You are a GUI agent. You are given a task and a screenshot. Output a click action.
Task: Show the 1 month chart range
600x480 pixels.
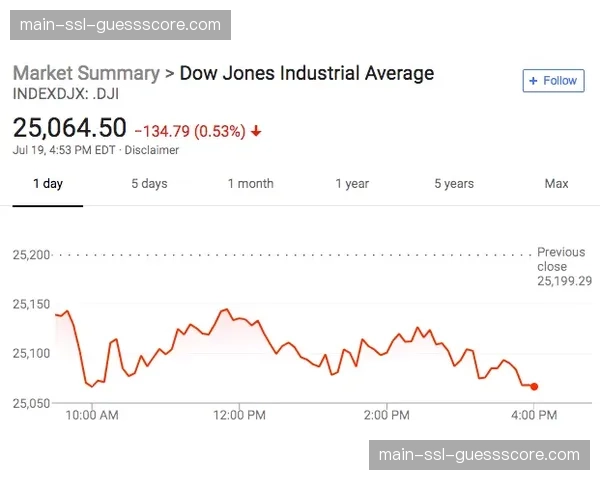250,184
